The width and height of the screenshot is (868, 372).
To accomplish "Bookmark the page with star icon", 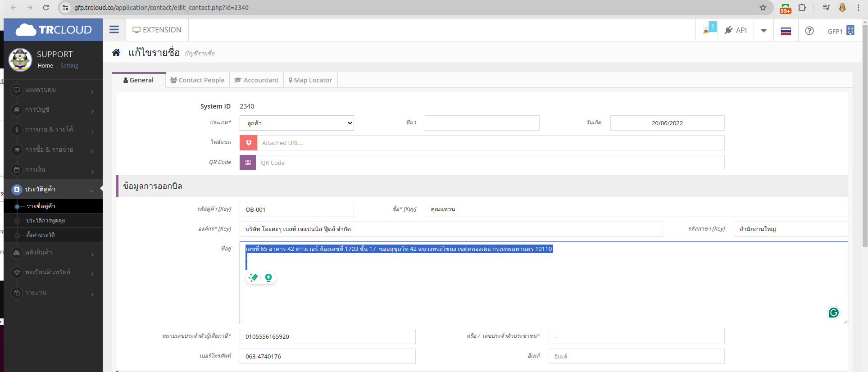I will coord(763,8).
